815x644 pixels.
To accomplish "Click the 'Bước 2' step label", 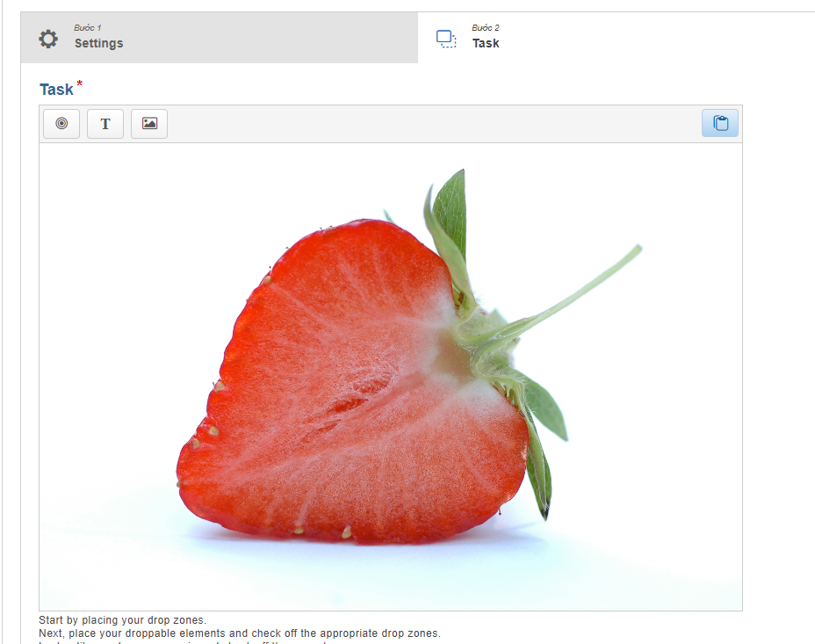I will [x=485, y=27].
